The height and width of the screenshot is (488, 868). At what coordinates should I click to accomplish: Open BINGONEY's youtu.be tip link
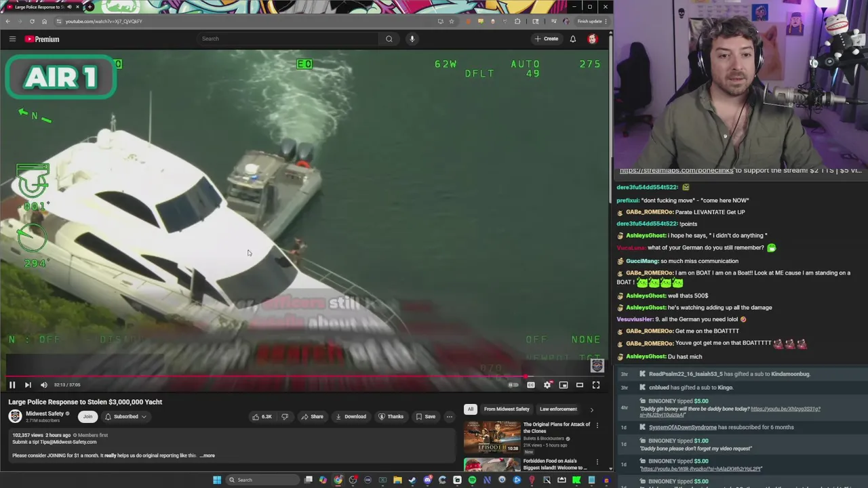(700, 469)
